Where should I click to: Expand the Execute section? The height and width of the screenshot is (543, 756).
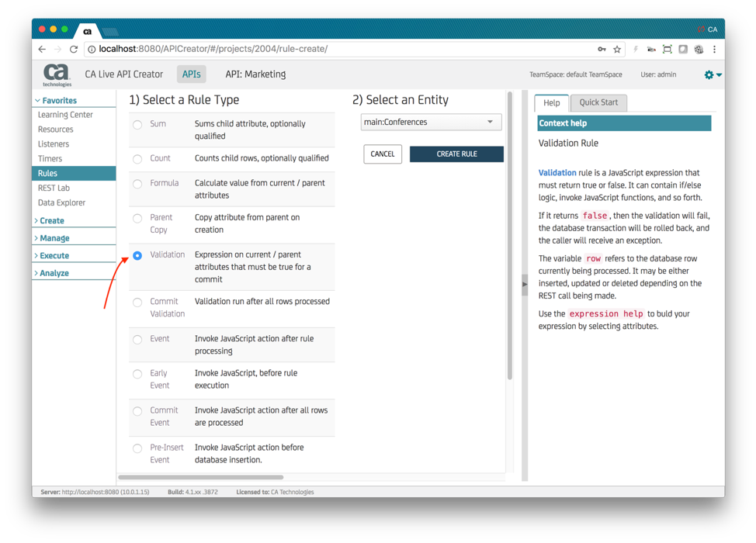pos(51,255)
